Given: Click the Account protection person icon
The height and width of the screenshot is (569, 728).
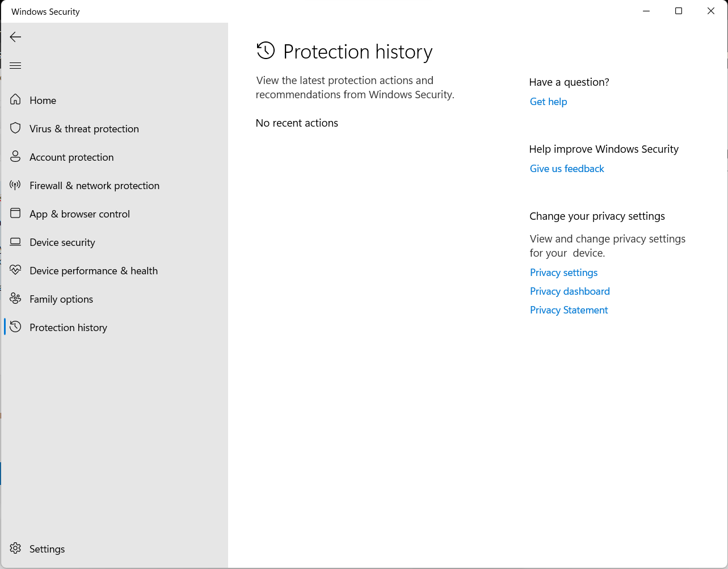Looking at the screenshot, I should tap(15, 157).
